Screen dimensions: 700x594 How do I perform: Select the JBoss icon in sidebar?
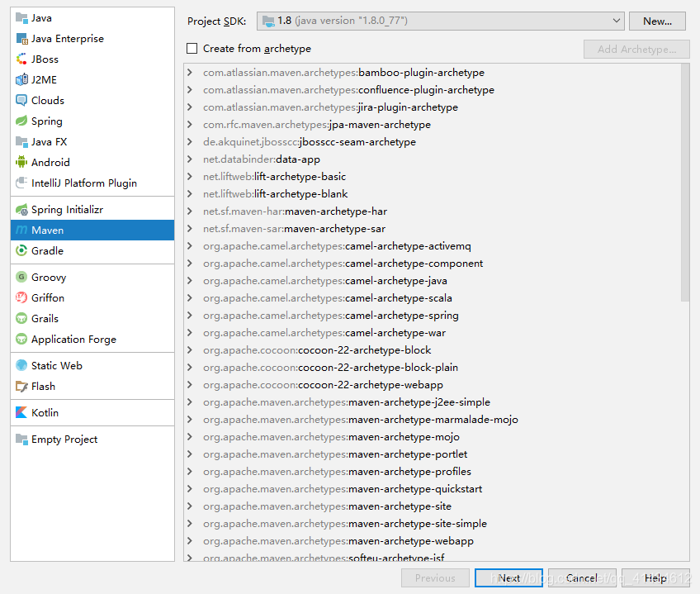tap(21, 59)
